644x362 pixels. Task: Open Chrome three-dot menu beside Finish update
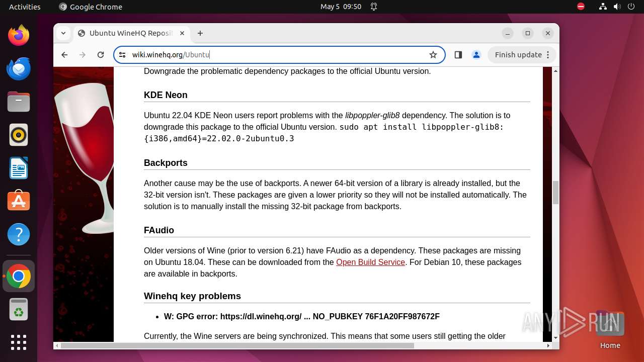tap(548, 55)
